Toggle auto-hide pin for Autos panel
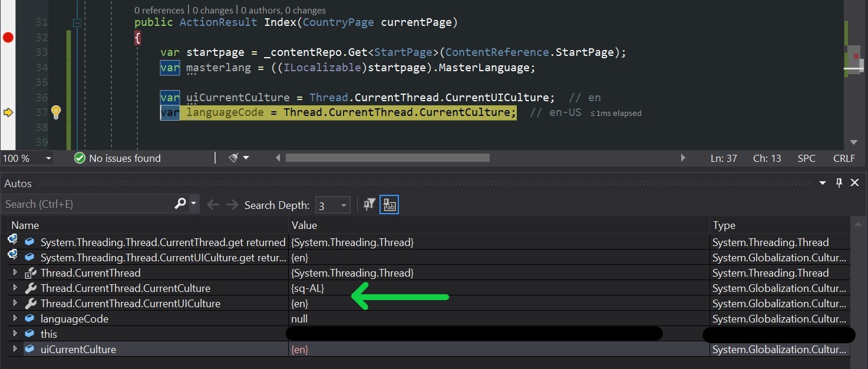The image size is (868, 369). coord(839,183)
